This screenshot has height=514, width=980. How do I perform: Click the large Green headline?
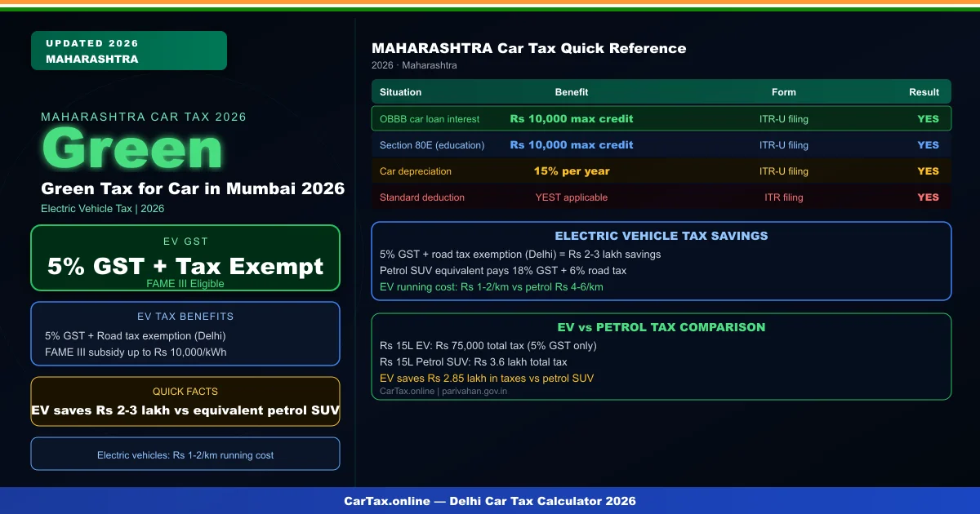coord(131,150)
